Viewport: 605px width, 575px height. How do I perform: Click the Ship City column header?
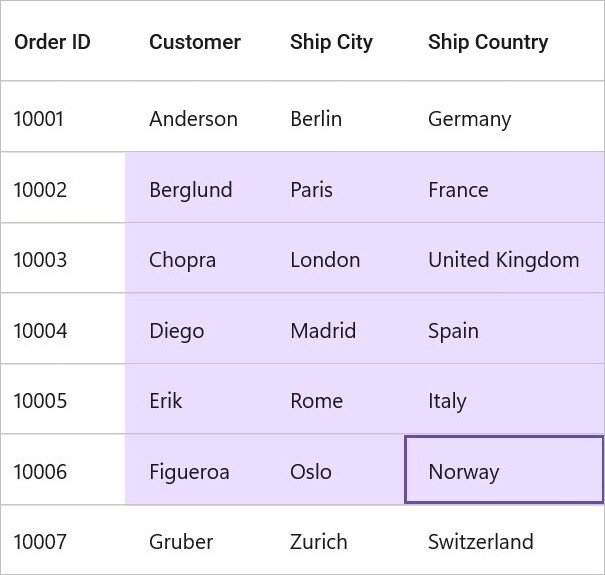[335, 41]
